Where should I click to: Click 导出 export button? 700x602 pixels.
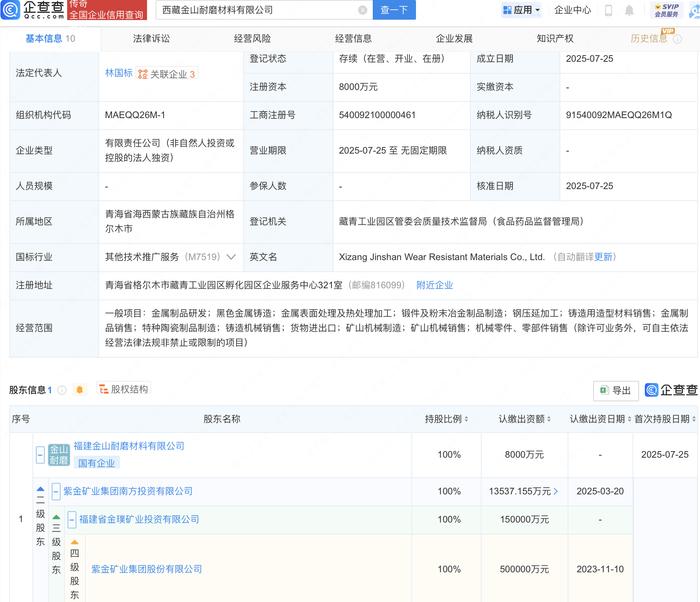(x=616, y=391)
